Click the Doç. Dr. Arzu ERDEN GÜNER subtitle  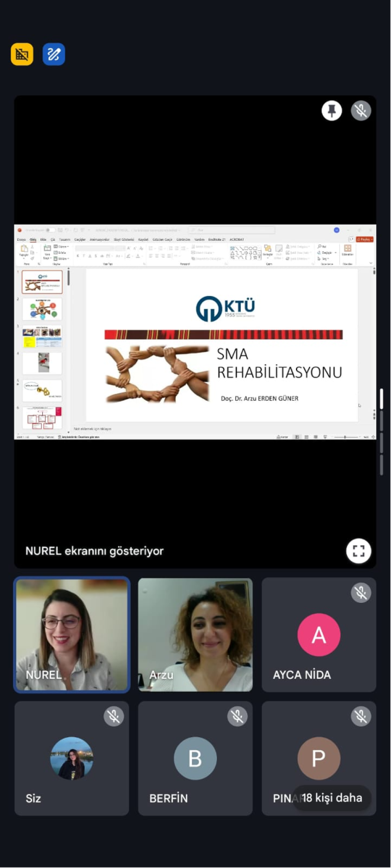(x=259, y=399)
